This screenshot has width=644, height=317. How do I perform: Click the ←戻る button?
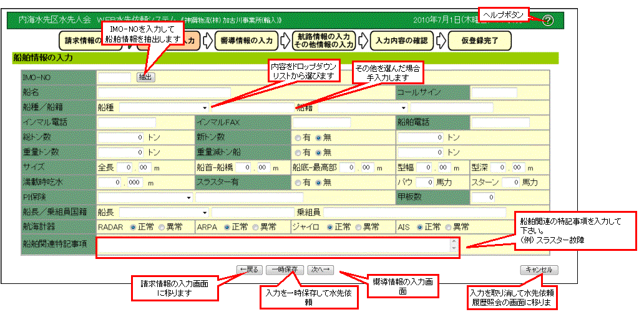248,270
